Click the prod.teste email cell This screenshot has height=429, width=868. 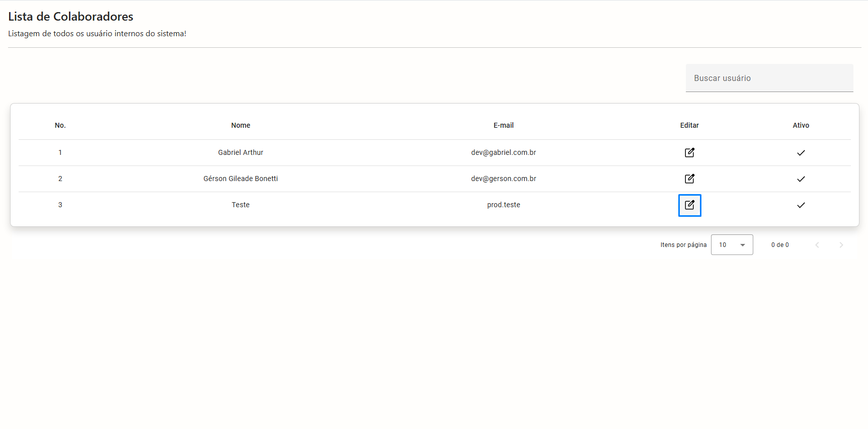click(503, 205)
